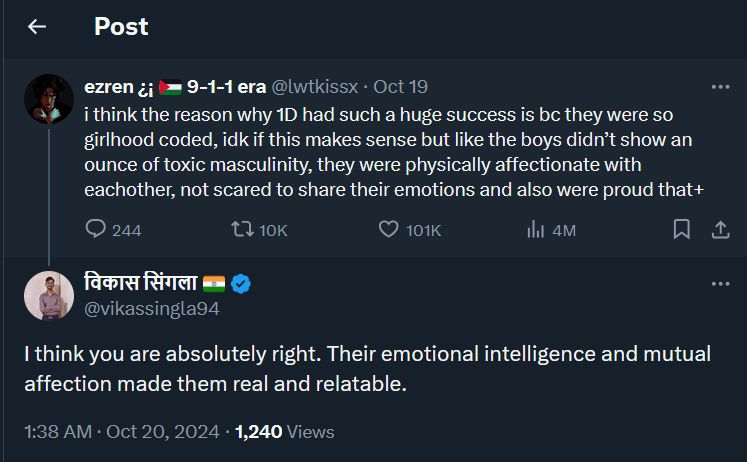The width and height of the screenshot is (747, 462).
Task: Repost ezren's tweet with retweet icon
Action: (242, 229)
